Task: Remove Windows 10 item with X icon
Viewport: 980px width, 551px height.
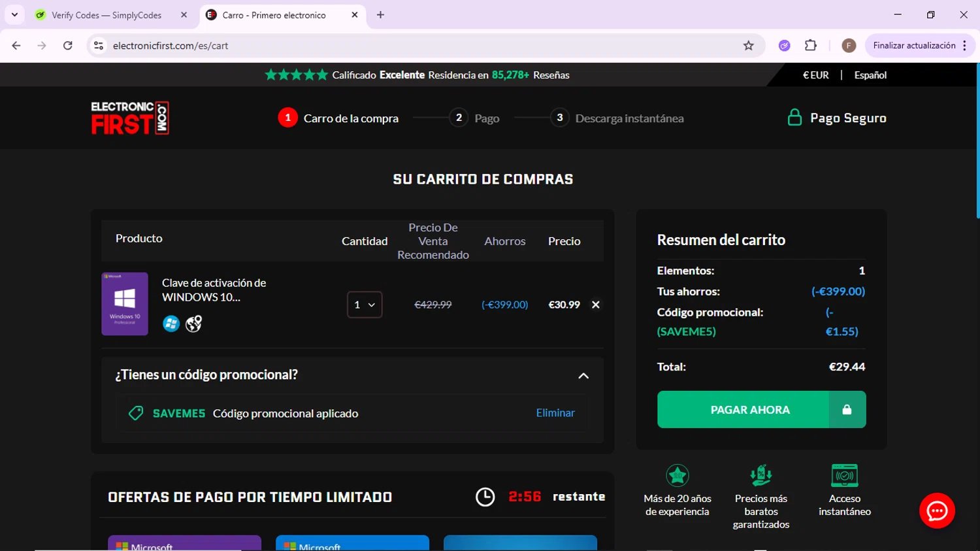Action: click(x=595, y=305)
